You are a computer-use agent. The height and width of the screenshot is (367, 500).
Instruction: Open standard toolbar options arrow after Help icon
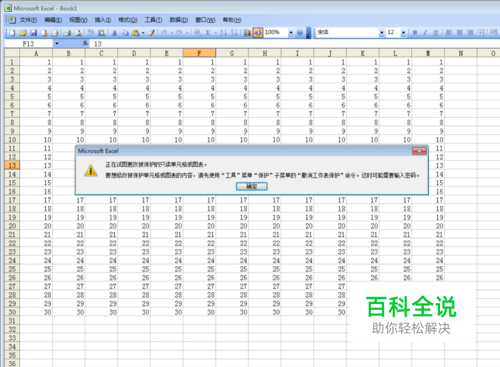pyautogui.click(x=308, y=33)
